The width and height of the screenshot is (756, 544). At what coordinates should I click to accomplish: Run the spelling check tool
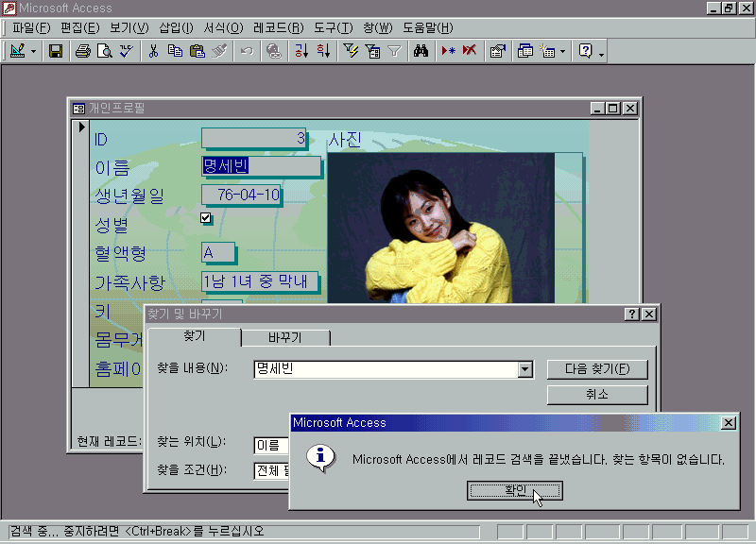[x=127, y=51]
